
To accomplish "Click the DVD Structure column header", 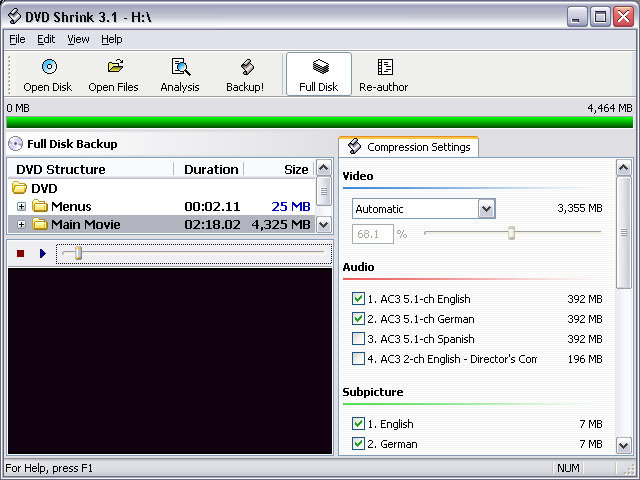I will 91,169.
